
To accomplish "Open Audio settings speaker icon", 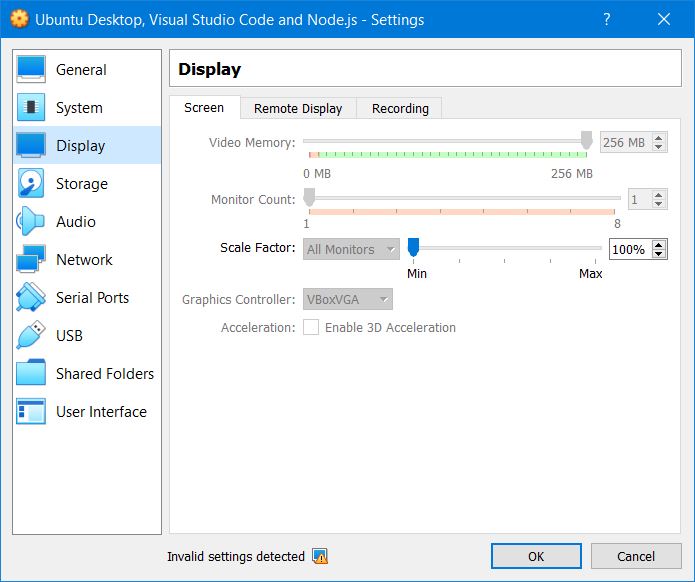I will coord(31,222).
